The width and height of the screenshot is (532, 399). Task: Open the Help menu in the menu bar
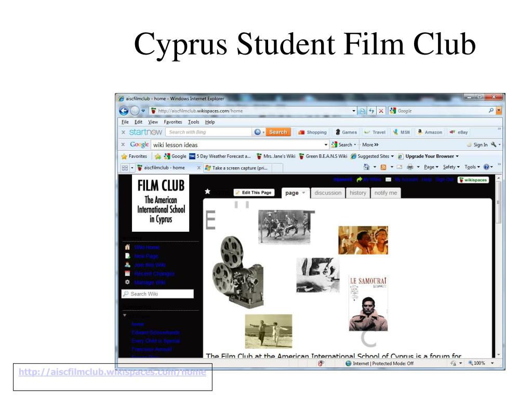coord(210,122)
